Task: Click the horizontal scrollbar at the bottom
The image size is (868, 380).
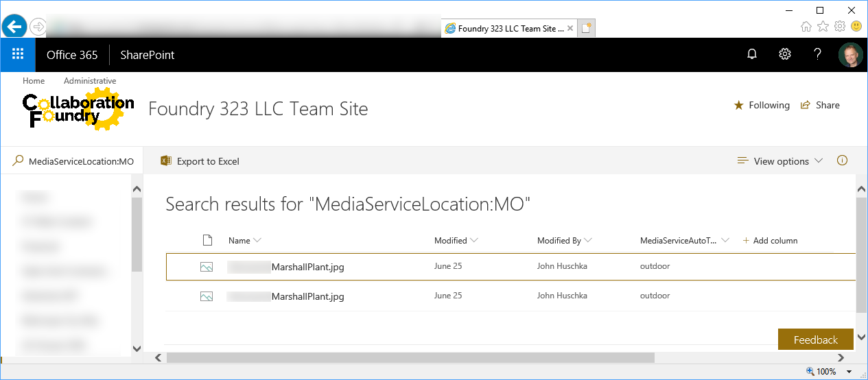Action: tap(410, 357)
